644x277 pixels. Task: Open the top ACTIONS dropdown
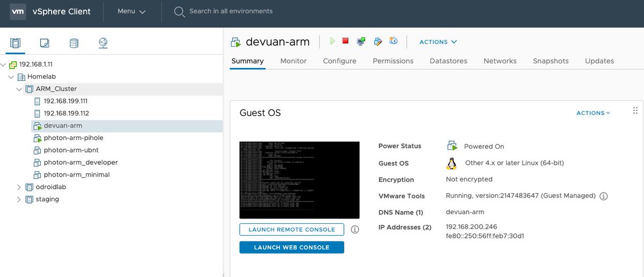[x=438, y=42]
